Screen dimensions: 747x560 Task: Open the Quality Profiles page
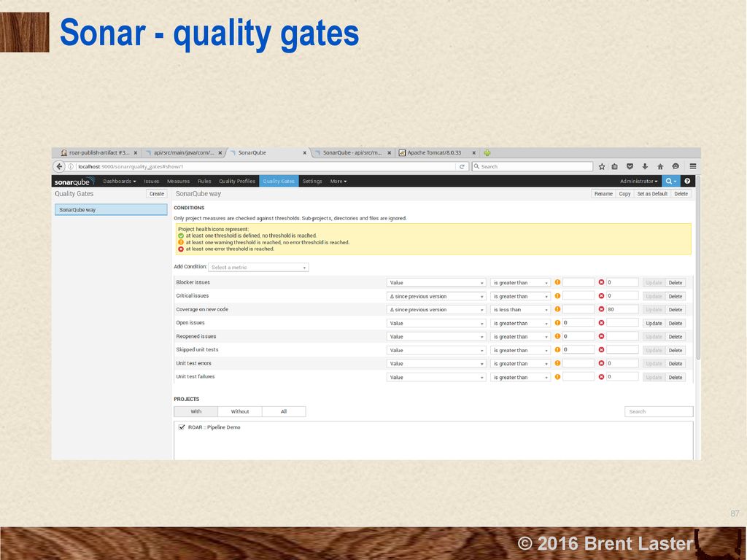click(237, 181)
